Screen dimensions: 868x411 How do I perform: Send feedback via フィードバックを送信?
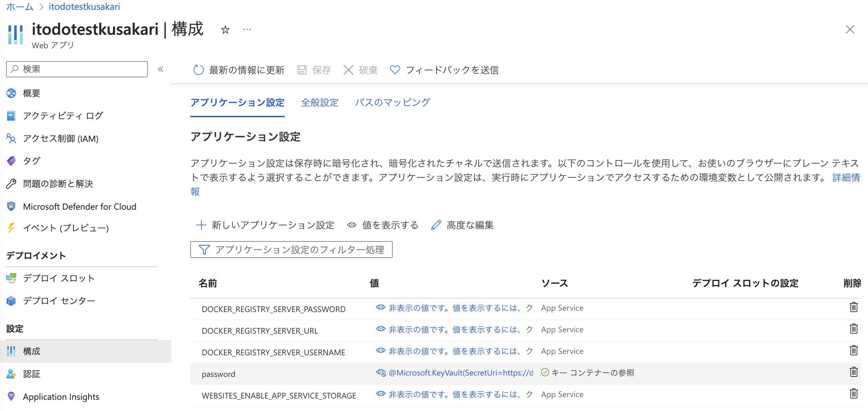click(444, 70)
